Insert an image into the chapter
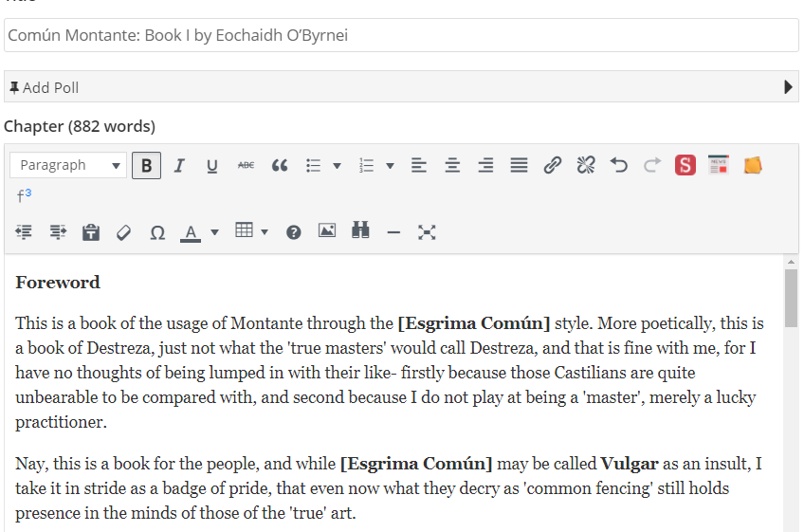The height and width of the screenshot is (532, 804). 327,231
